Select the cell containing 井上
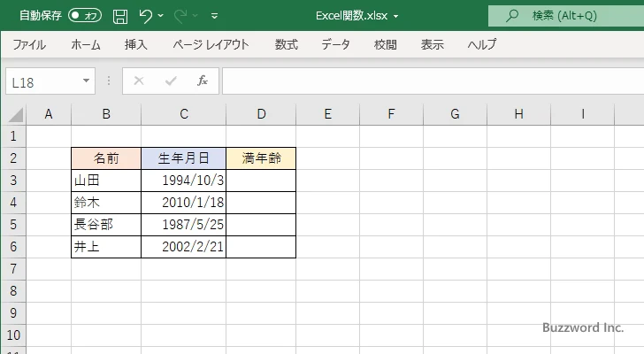Image resolution: width=644 pixels, height=354 pixels. (x=106, y=247)
